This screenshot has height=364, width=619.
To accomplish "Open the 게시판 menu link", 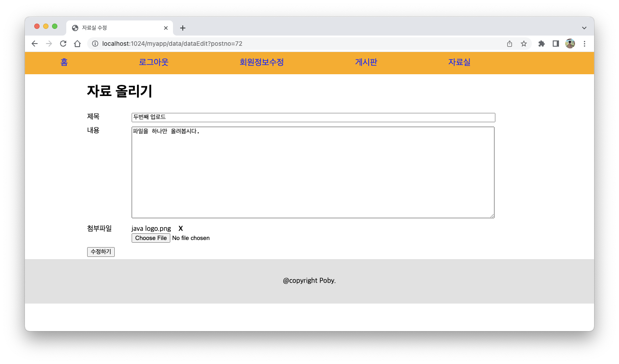I will 366,62.
